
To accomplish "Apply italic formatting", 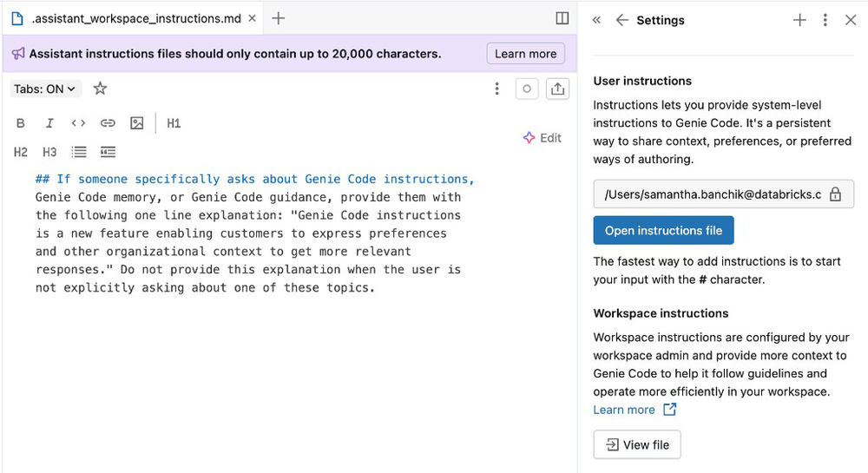I will (x=49, y=123).
